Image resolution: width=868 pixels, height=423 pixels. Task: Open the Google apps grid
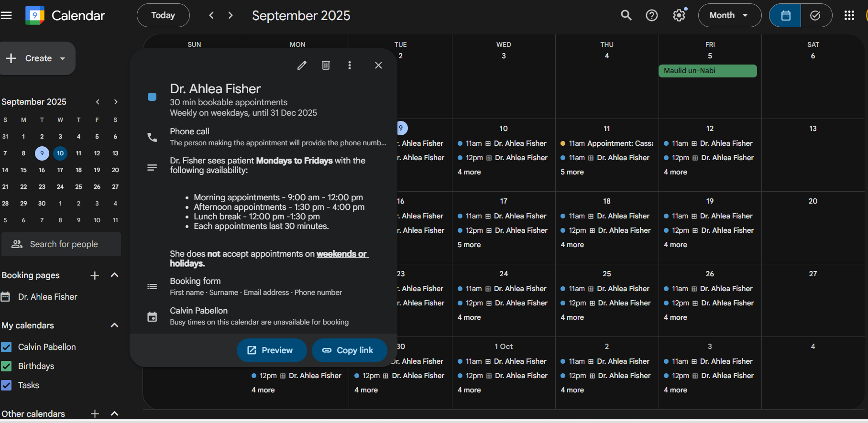849,15
